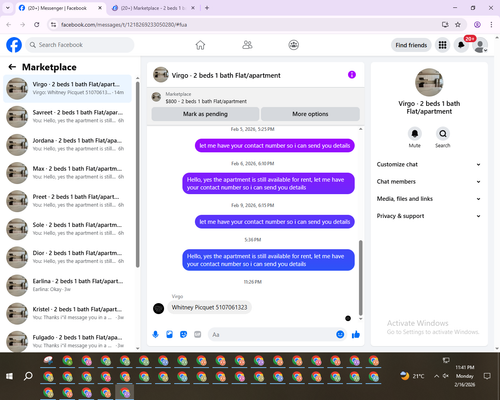Expand Media, files and links section

[x=429, y=199]
